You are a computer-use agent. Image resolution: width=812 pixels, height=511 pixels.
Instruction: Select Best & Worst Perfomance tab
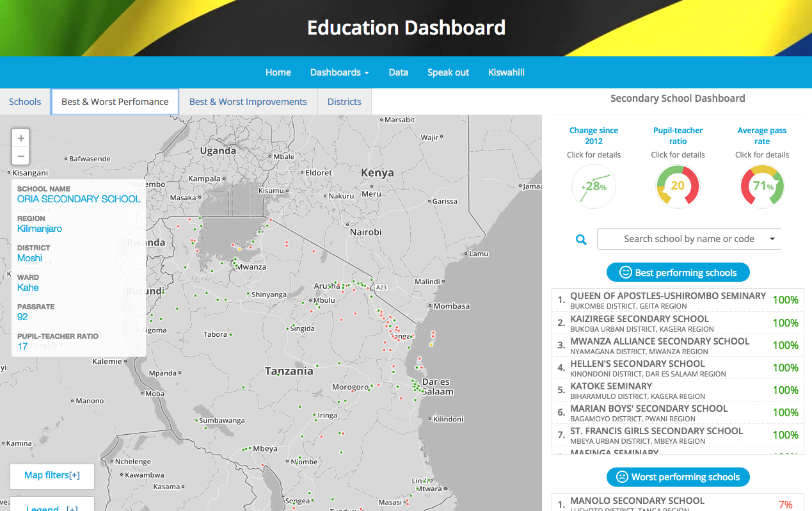pyautogui.click(x=115, y=102)
